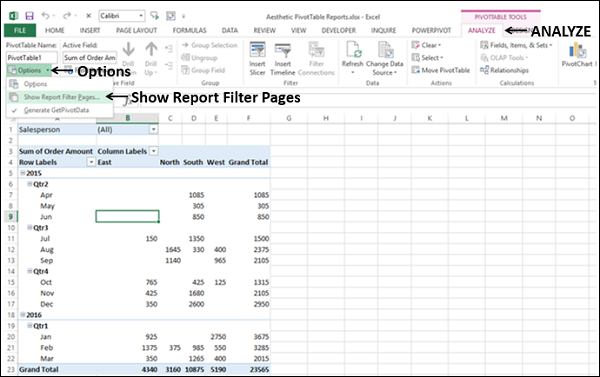Image resolution: width=600 pixels, height=377 pixels.
Task: Click the Relationships button
Action: tap(504, 70)
